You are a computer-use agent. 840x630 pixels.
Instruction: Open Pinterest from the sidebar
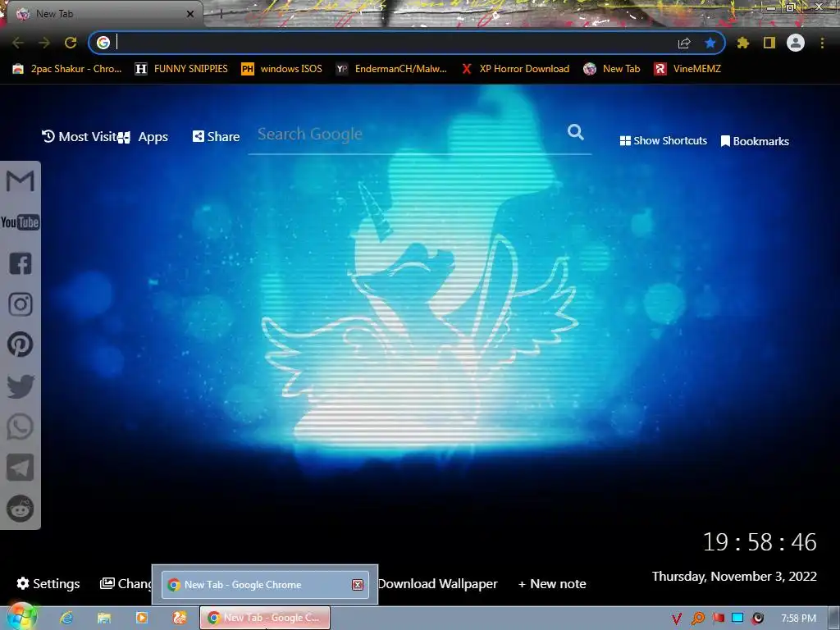21,345
